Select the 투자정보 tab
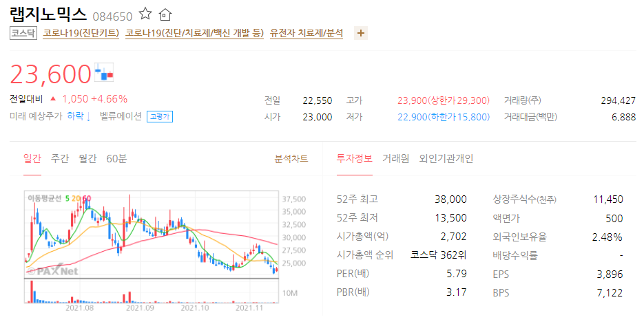 (x=355, y=159)
